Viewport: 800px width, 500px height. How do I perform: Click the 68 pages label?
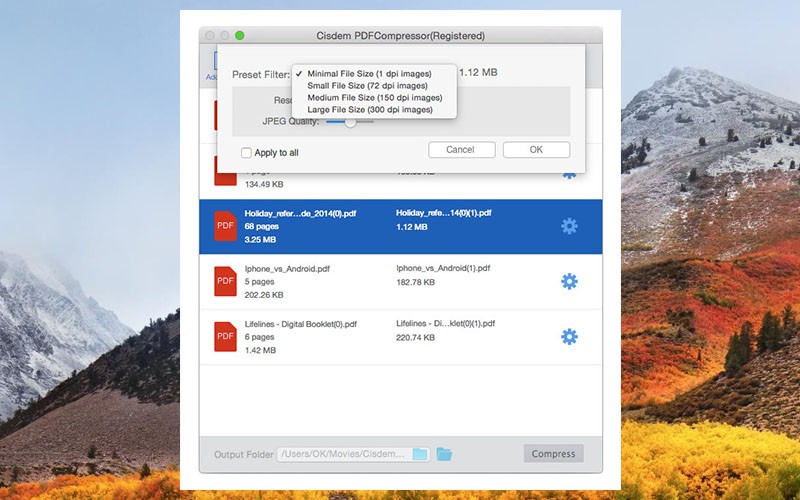pyautogui.click(x=261, y=226)
